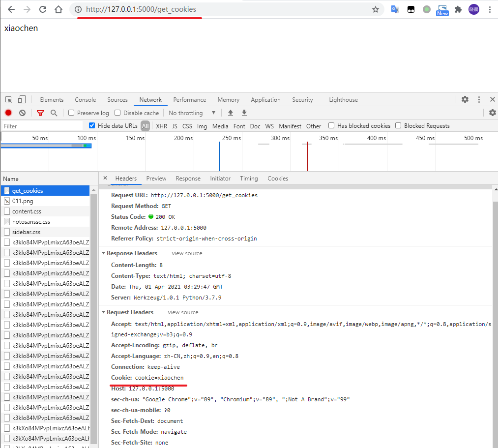This screenshot has height=448, width=498.
Task: Show the request Preview tab
Action: tap(156, 179)
